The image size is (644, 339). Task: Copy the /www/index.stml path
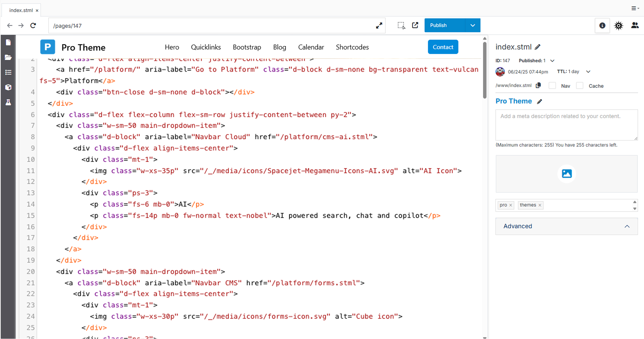coord(538,85)
